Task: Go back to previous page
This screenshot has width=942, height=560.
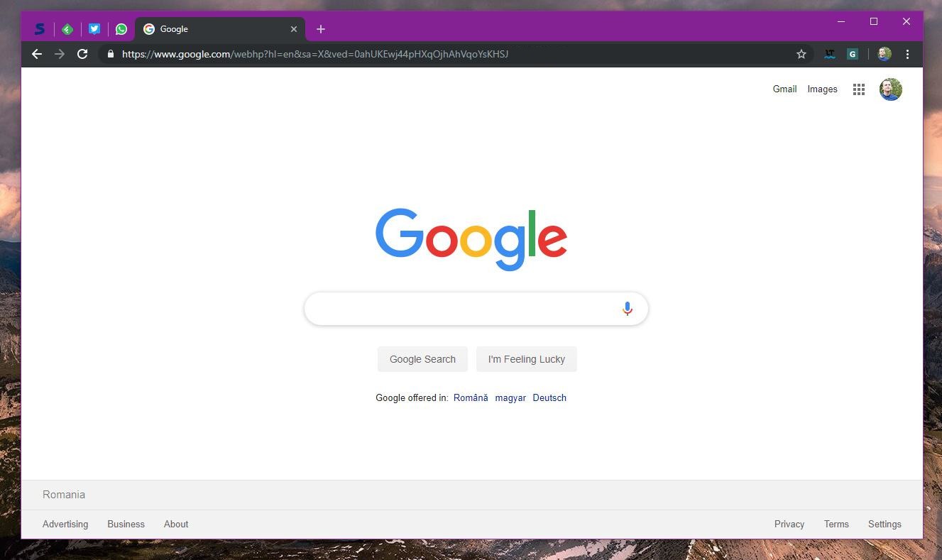Action: pos(37,54)
